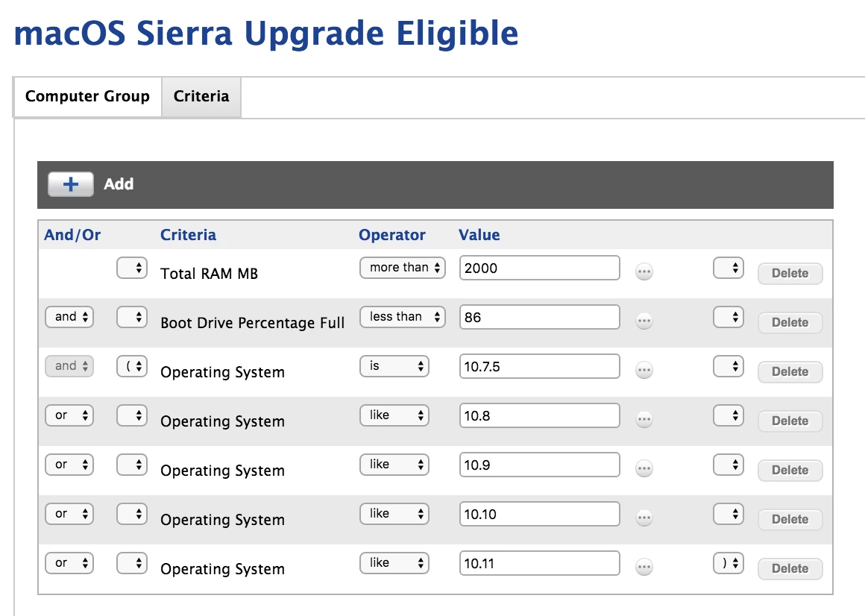Open the 'or' dropdown on the 10.9 row

[x=69, y=465]
